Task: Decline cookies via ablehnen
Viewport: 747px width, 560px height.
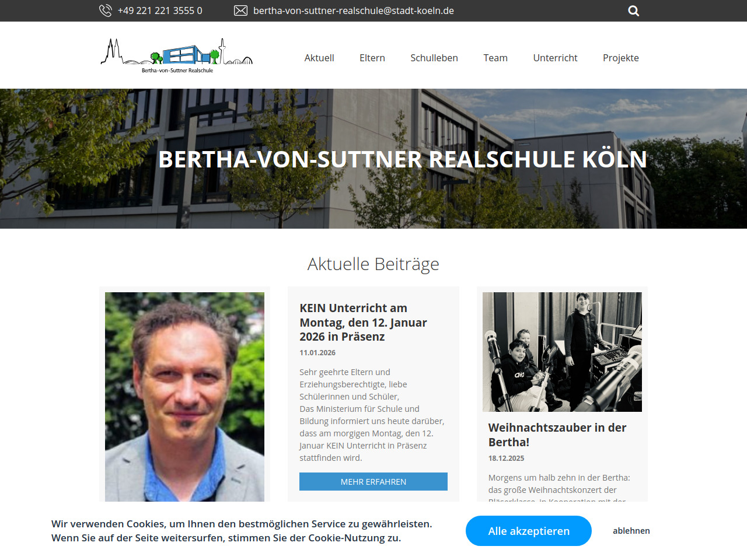Action: [x=631, y=531]
